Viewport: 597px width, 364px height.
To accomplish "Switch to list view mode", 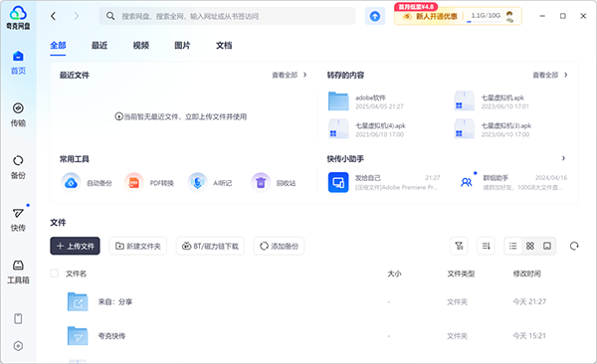I will point(512,246).
